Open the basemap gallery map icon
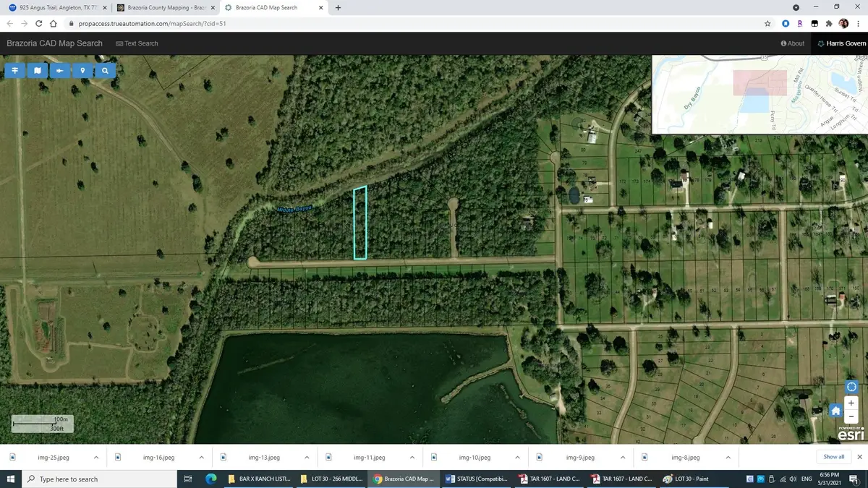 [37, 71]
